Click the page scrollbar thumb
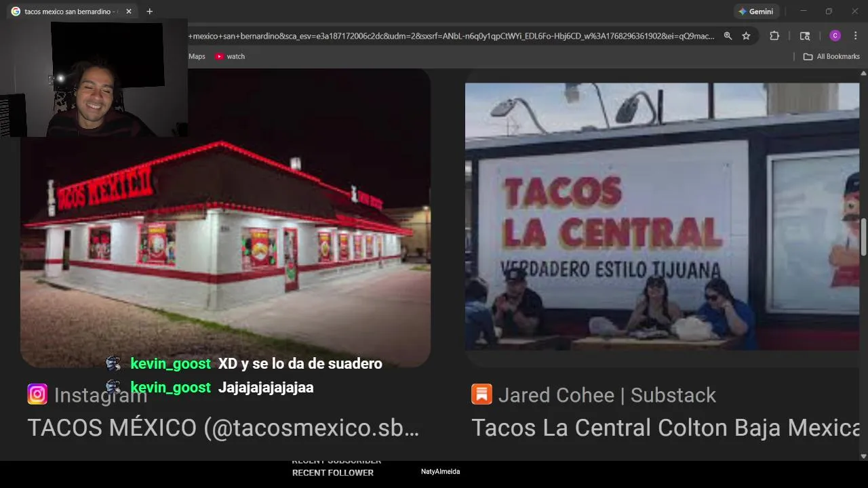 tap(863, 237)
